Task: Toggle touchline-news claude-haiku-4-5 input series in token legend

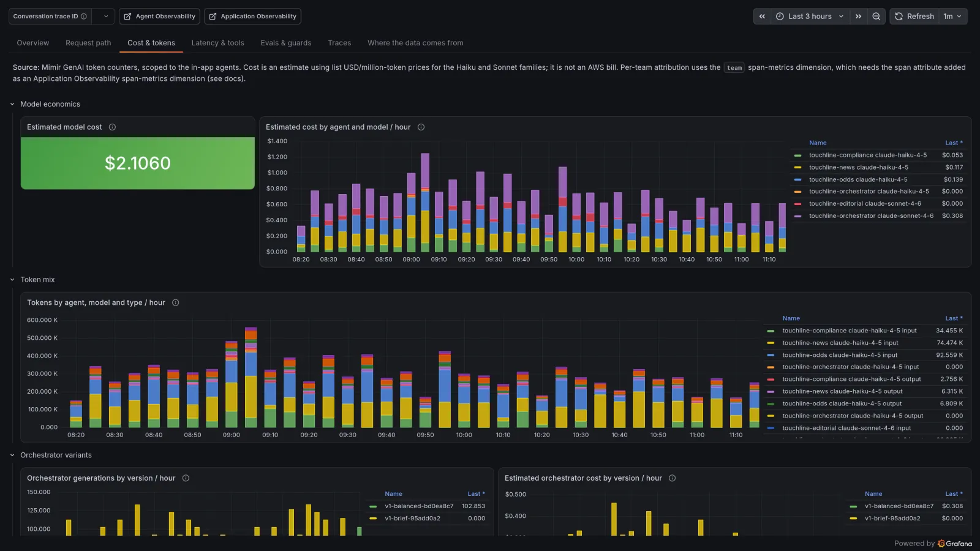Action: click(840, 343)
